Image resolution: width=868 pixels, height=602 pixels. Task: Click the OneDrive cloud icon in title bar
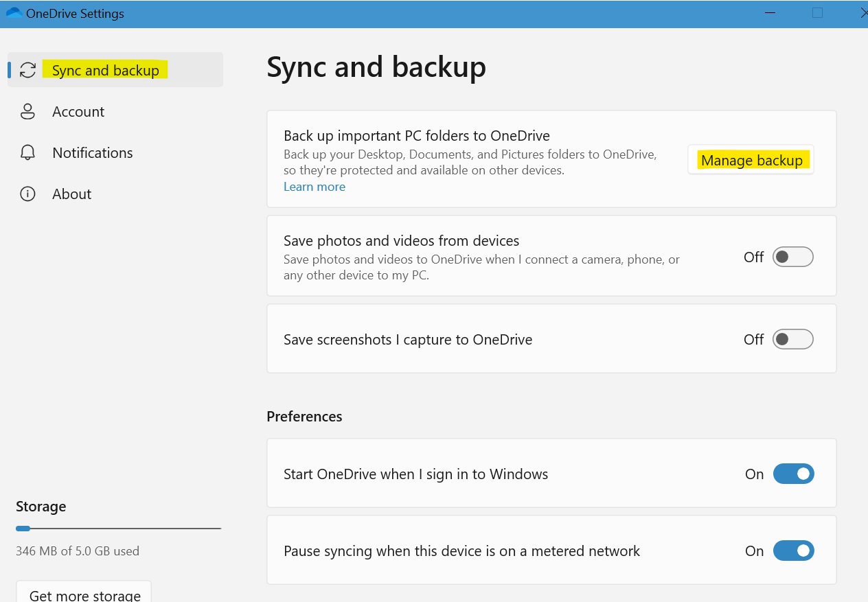(14, 13)
